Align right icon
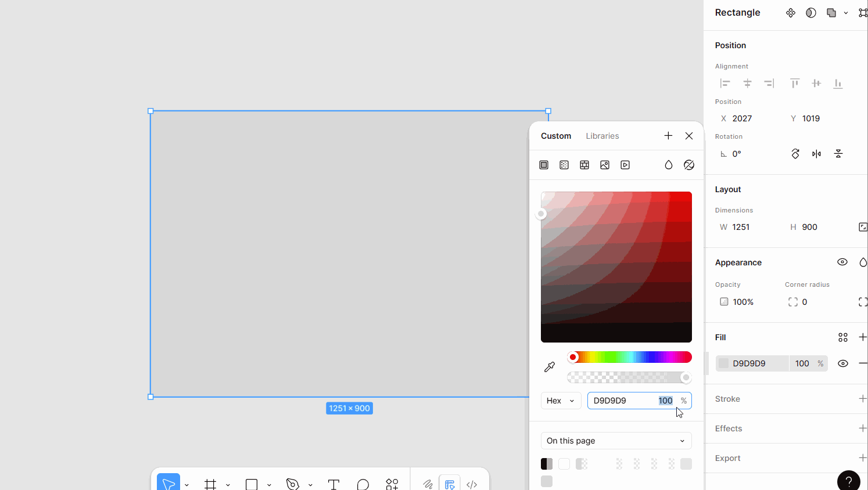Screen dimensions: 868x490 (x=769, y=84)
